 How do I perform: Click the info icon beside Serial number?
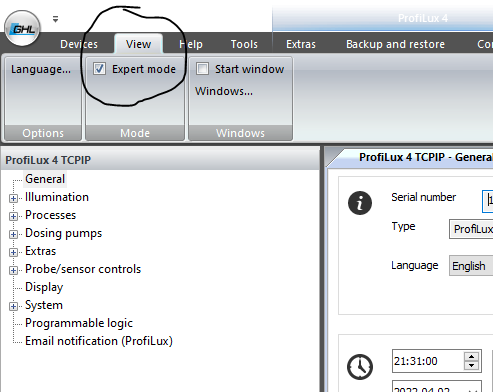[x=360, y=203]
